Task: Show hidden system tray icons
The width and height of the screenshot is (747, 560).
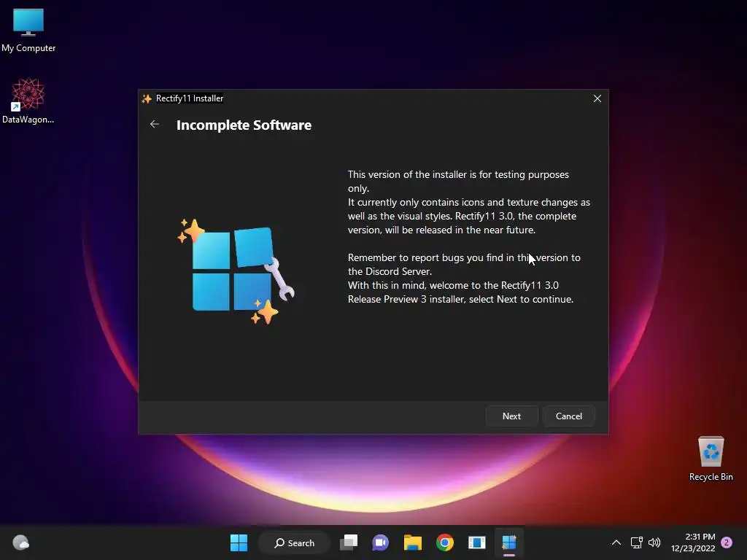Action: [x=616, y=542]
